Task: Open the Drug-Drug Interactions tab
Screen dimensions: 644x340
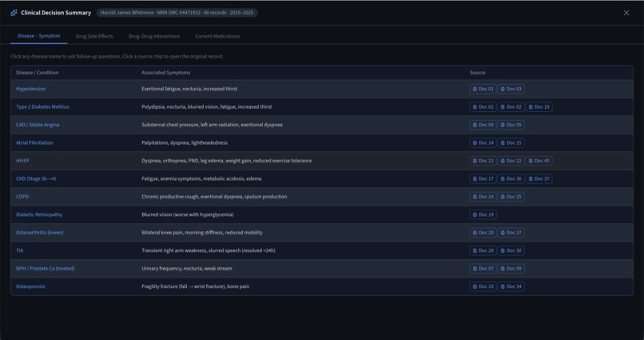Action: click(154, 36)
